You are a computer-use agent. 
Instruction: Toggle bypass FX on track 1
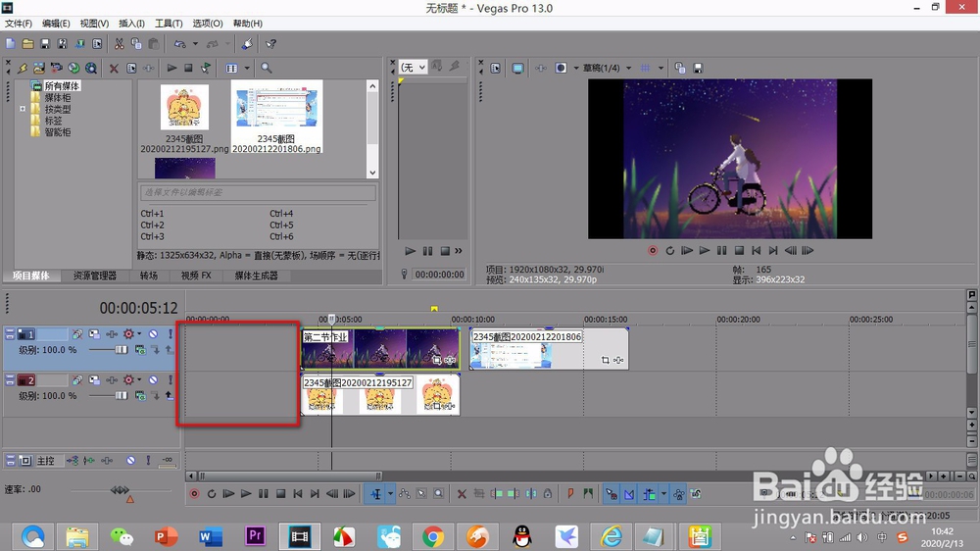pos(76,334)
